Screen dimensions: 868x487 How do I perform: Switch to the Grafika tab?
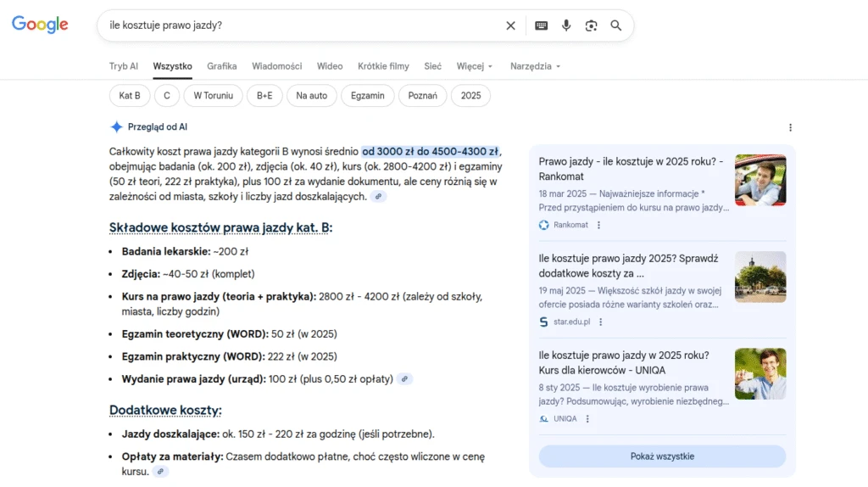pyautogui.click(x=222, y=66)
